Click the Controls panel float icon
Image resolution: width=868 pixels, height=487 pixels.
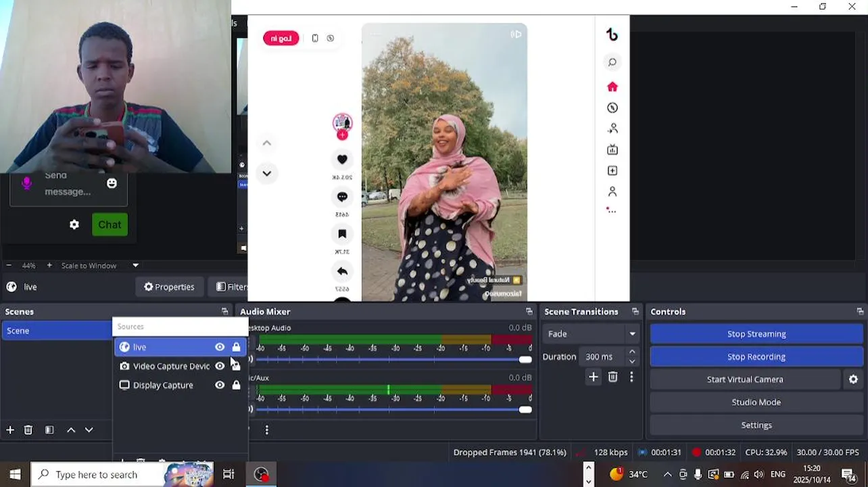pyautogui.click(x=860, y=312)
